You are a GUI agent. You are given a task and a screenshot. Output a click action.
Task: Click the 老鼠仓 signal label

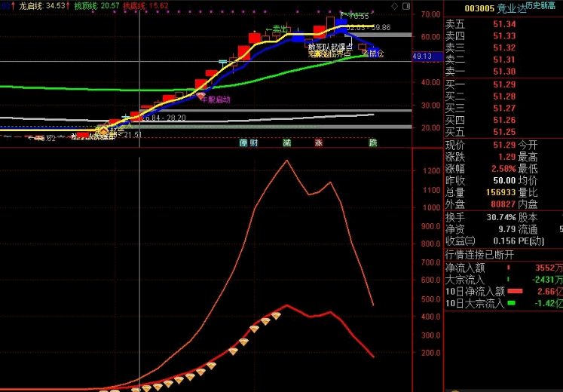[x=373, y=54]
